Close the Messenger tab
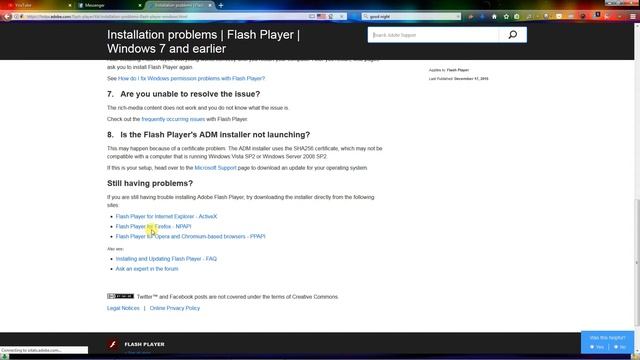Screen dimensions: 640x360 pyautogui.click(x=140, y=5)
